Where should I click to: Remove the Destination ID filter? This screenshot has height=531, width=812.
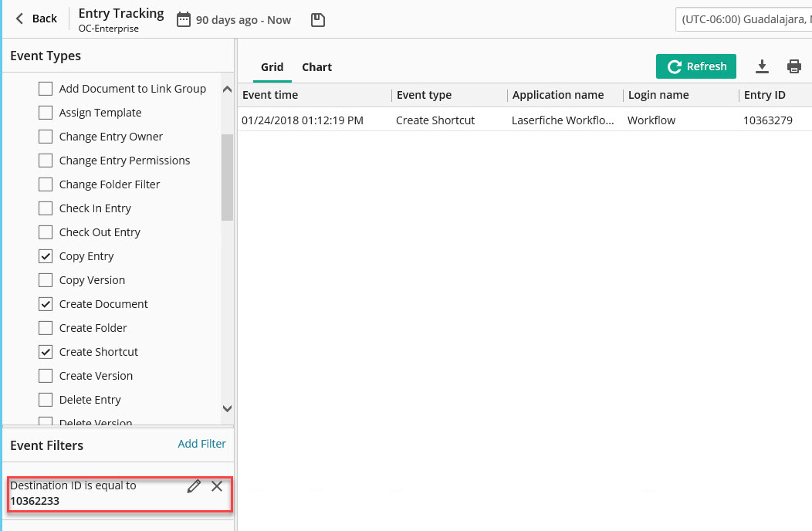click(217, 485)
